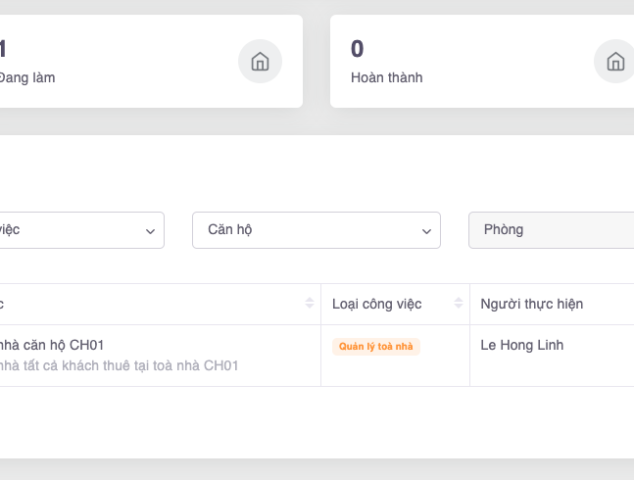This screenshot has width=634, height=480.
Task: Open the Phòng selector field
Action: [x=550, y=230]
